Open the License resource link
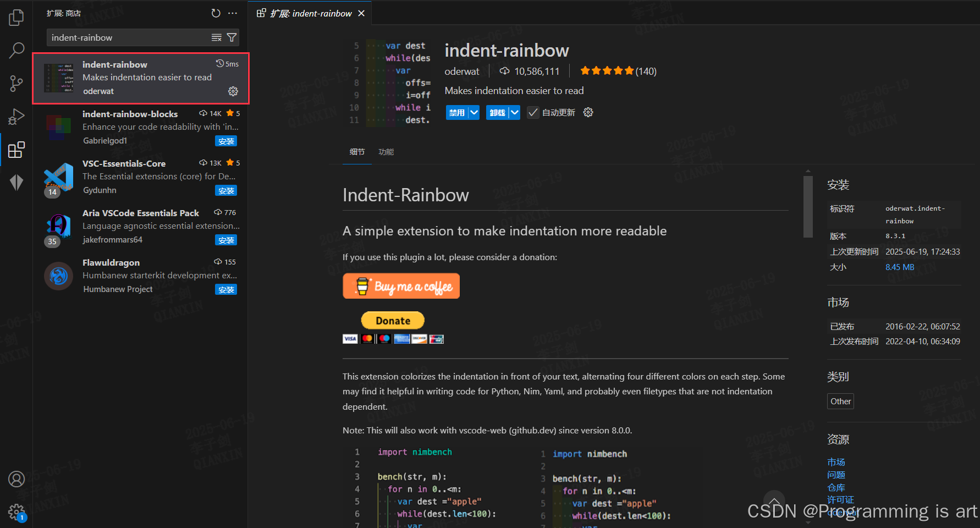Screen dimensions: 980x528 [840, 499]
